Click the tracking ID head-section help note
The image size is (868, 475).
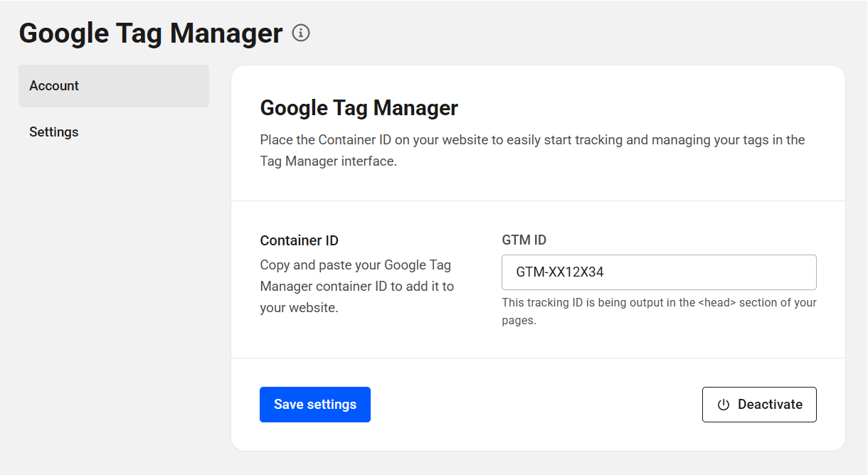(659, 311)
